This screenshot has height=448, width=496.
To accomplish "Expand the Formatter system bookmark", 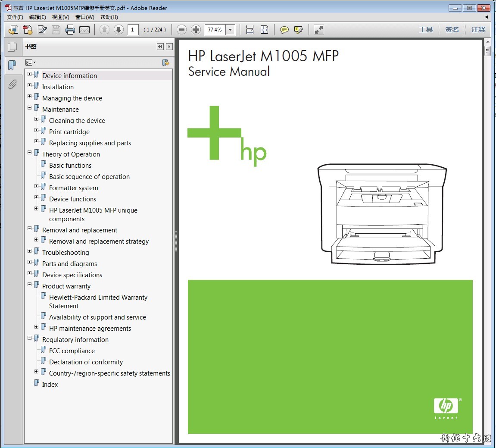I will (x=37, y=186).
